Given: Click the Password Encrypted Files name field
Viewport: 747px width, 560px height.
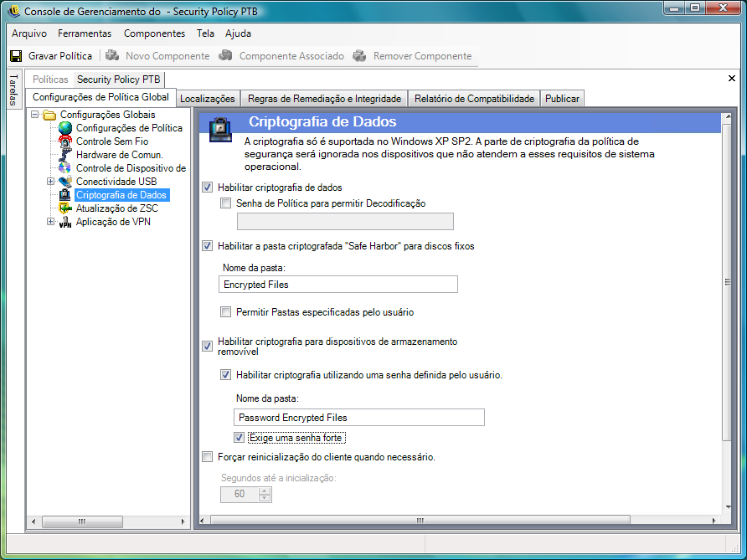Looking at the screenshot, I should pyautogui.click(x=359, y=417).
